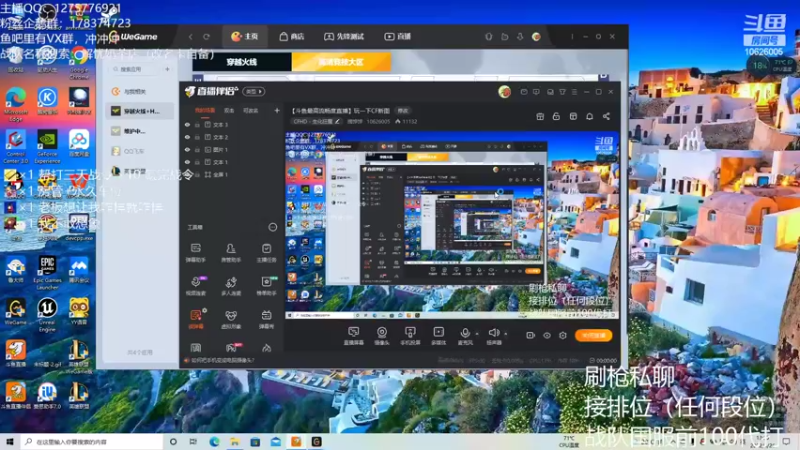This screenshot has height=450, width=800.
Task: Toggle the preview eye icon near settings
Action: tap(546, 335)
